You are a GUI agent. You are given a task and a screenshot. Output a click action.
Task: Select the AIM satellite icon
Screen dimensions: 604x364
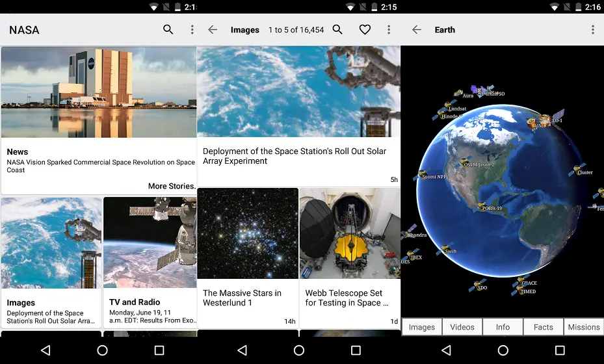coord(532,123)
